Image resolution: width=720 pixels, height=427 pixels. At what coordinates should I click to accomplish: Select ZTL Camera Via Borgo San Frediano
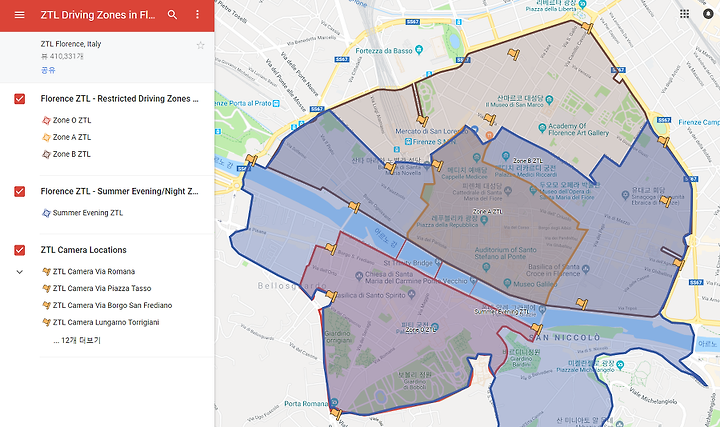(x=112, y=305)
